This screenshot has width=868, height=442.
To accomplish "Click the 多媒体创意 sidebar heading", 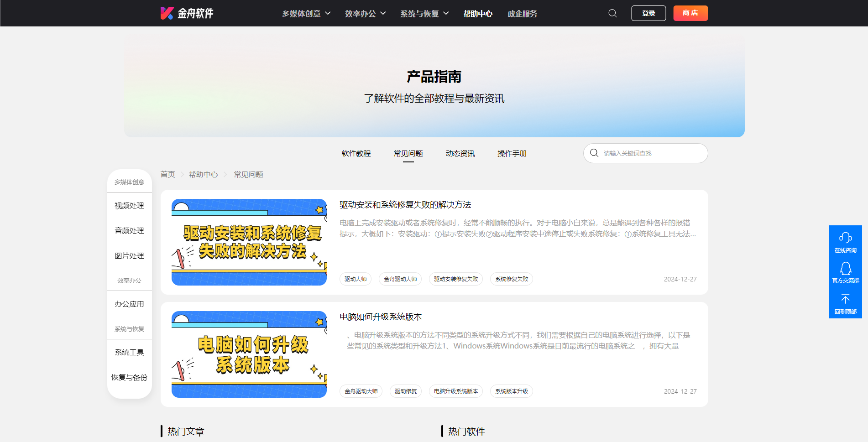I will tap(129, 182).
